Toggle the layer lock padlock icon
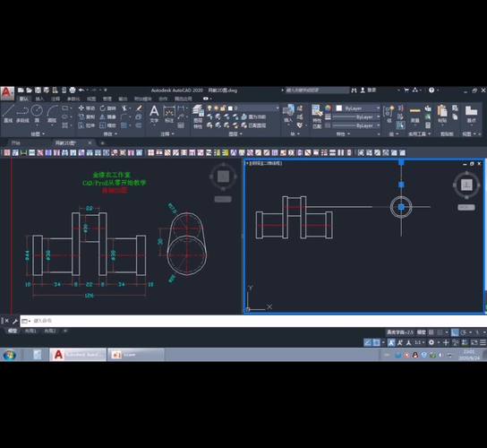This screenshot has width=487, height=448. tap(223, 108)
